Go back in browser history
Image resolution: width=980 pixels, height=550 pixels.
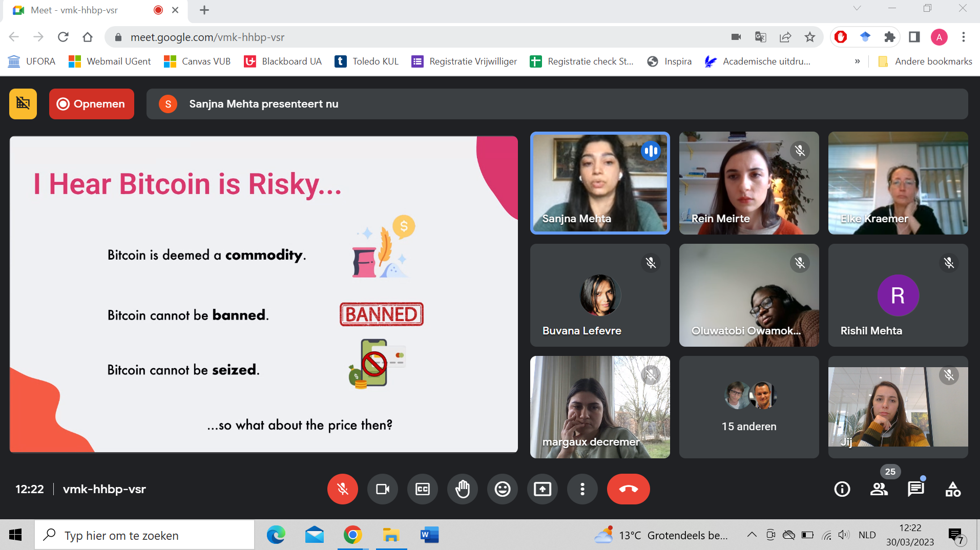tap(14, 37)
